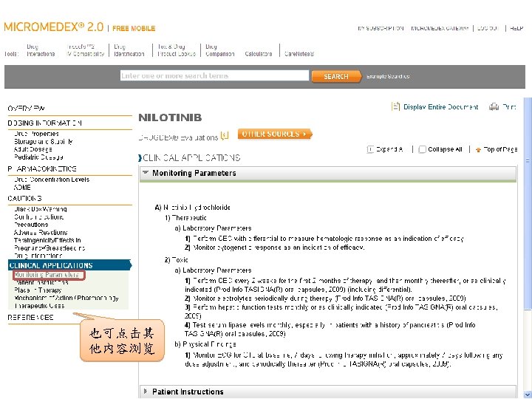Open Drug Concentration Levels in sidebar

point(52,180)
